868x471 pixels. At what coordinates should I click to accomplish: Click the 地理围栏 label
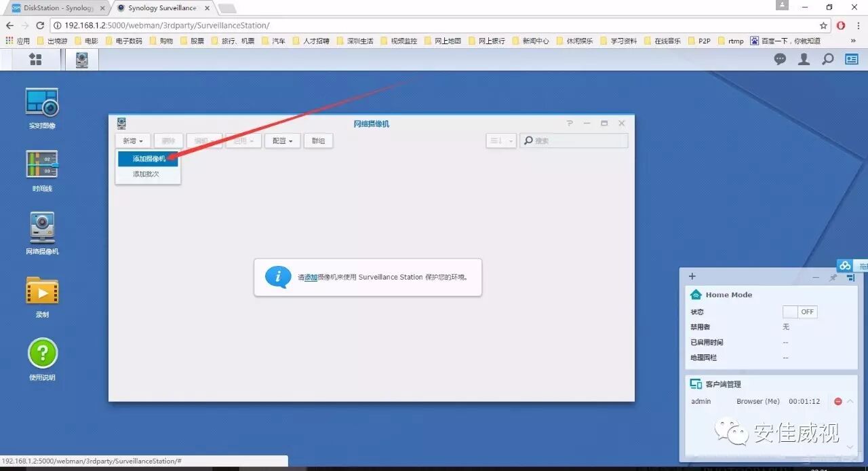click(703, 357)
